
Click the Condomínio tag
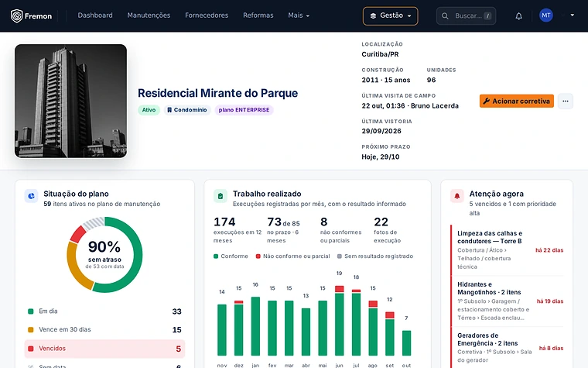click(x=187, y=110)
